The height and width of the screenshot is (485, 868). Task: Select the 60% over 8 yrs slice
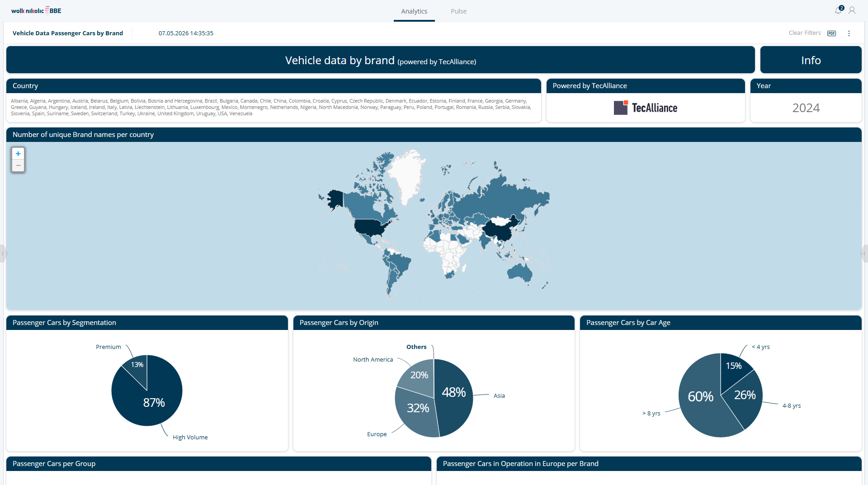(x=700, y=397)
